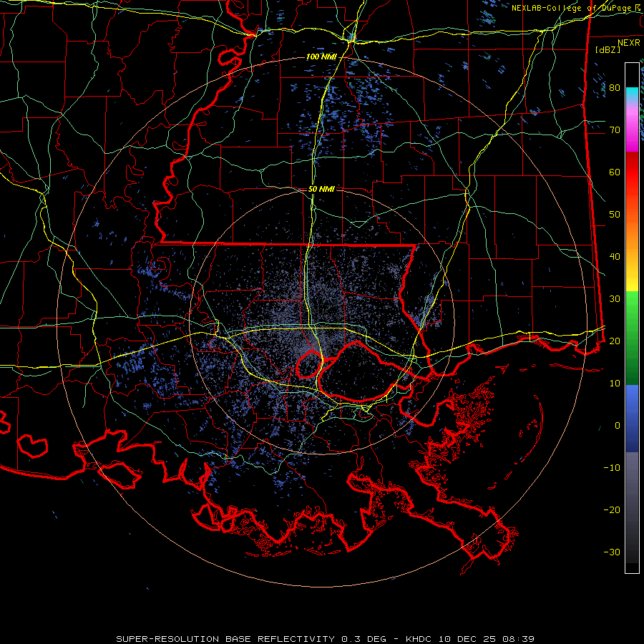Click the [dBZ] units label

608,49
